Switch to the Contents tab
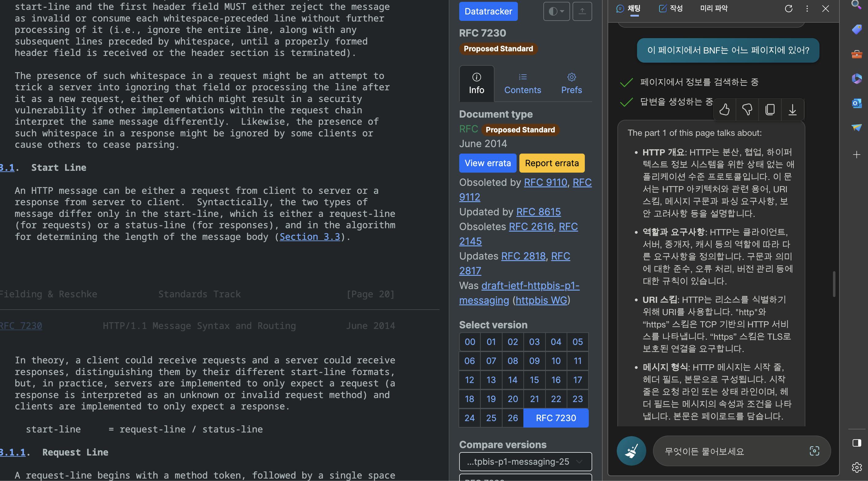This screenshot has height=481, width=868. [522, 84]
